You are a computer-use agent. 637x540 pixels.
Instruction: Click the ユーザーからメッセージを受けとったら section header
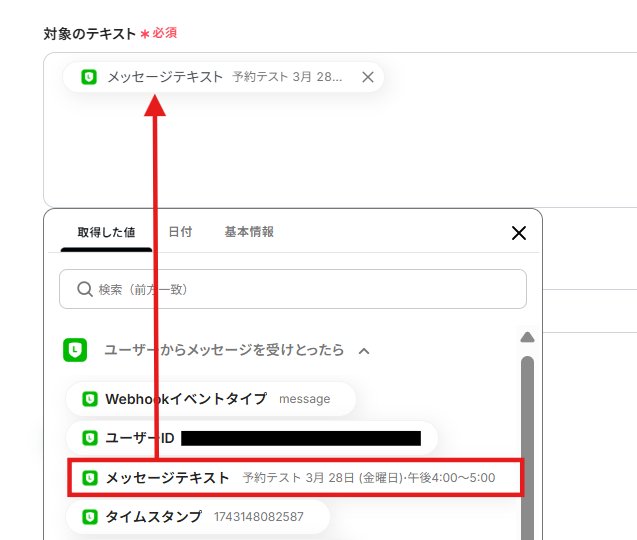[x=224, y=350]
